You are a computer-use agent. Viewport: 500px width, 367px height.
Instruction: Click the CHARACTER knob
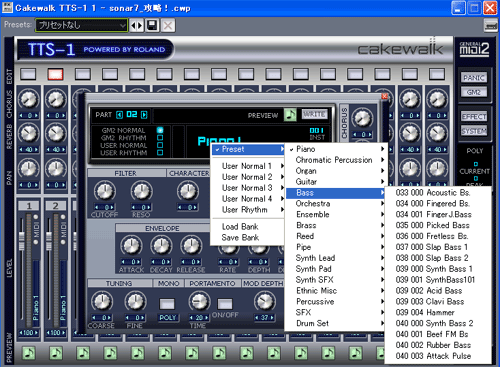click(188, 192)
